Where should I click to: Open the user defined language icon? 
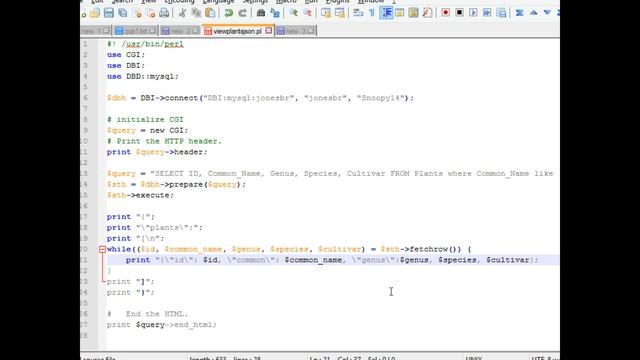400,13
